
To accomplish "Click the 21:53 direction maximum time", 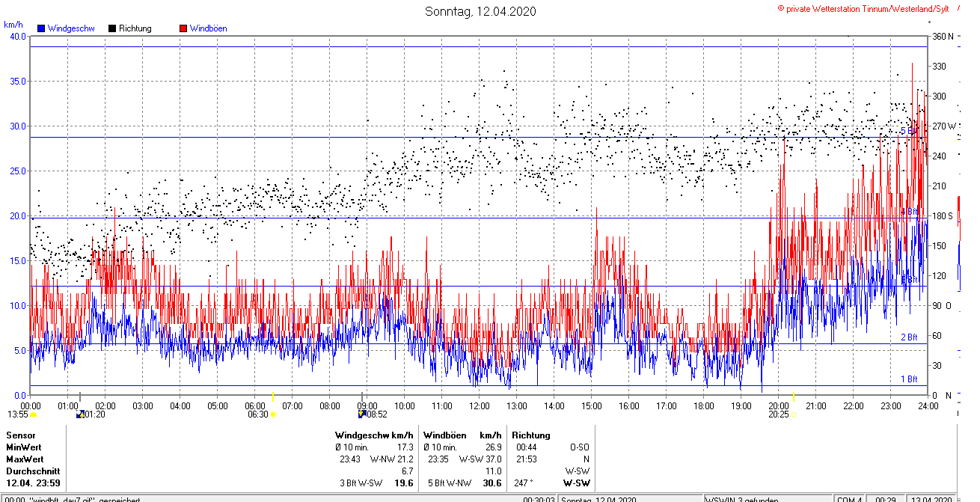I will (x=526, y=459).
